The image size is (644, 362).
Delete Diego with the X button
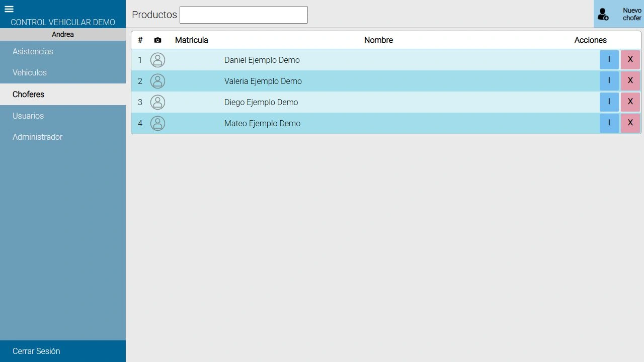[x=630, y=102]
